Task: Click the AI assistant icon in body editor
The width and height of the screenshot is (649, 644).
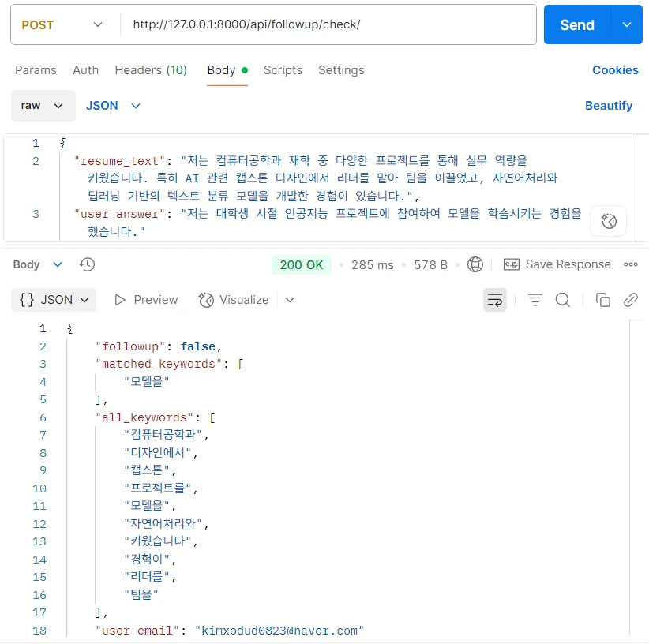Action: pos(609,221)
